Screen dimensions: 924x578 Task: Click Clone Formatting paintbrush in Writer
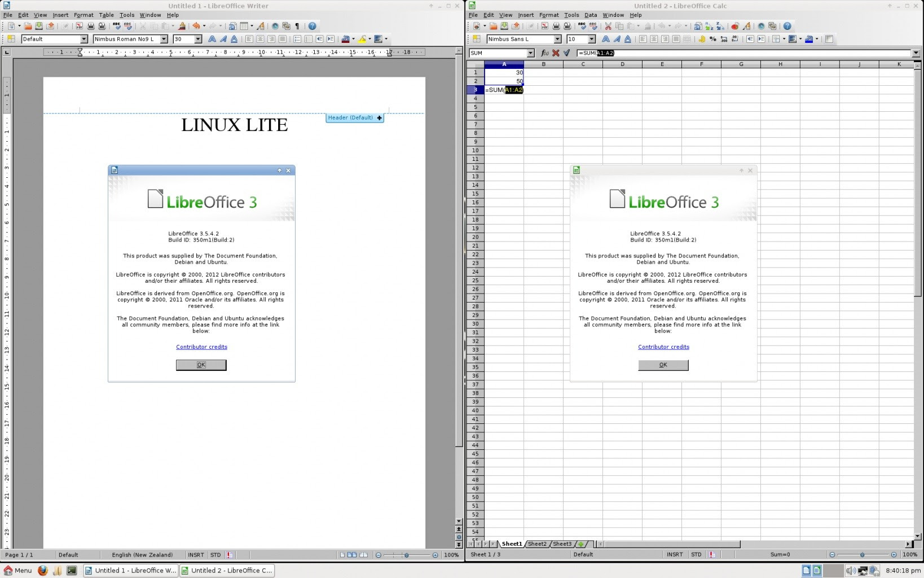click(181, 26)
